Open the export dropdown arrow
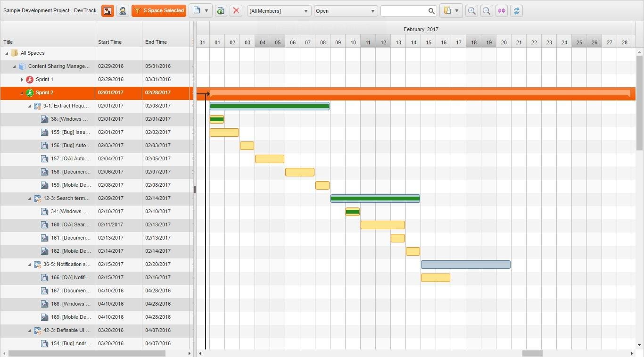The image size is (644, 357). click(x=457, y=11)
